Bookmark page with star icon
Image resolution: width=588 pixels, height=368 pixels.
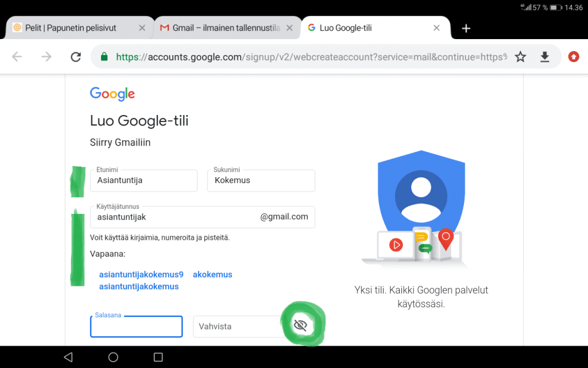point(520,57)
